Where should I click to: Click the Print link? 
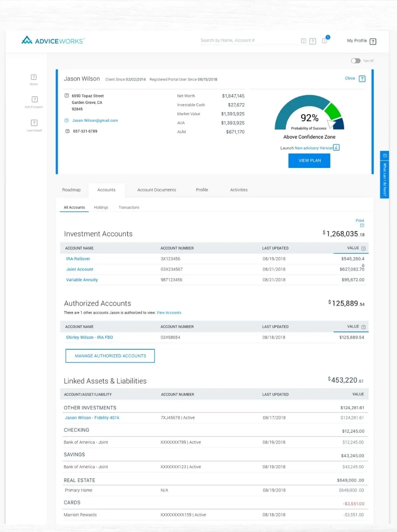coord(360,221)
